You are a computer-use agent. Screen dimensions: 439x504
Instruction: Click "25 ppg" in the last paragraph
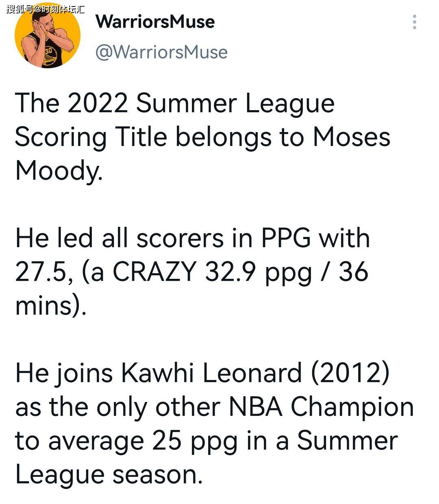[x=195, y=441]
